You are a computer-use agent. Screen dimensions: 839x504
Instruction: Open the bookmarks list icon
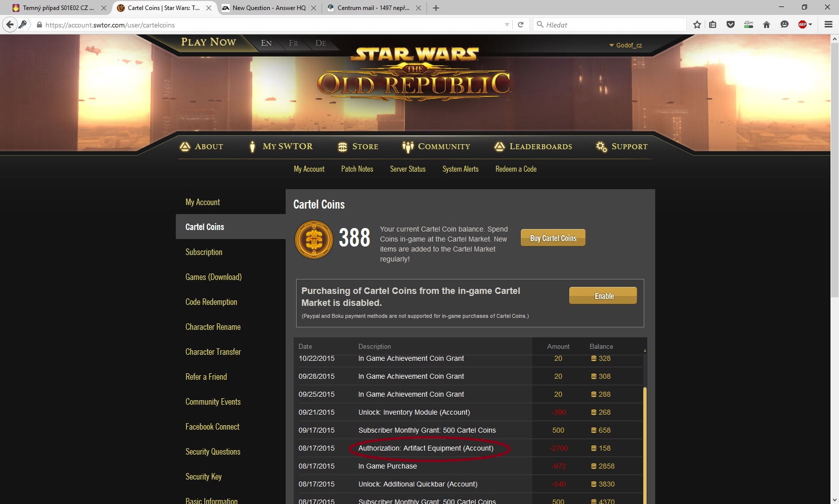[713, 24]
